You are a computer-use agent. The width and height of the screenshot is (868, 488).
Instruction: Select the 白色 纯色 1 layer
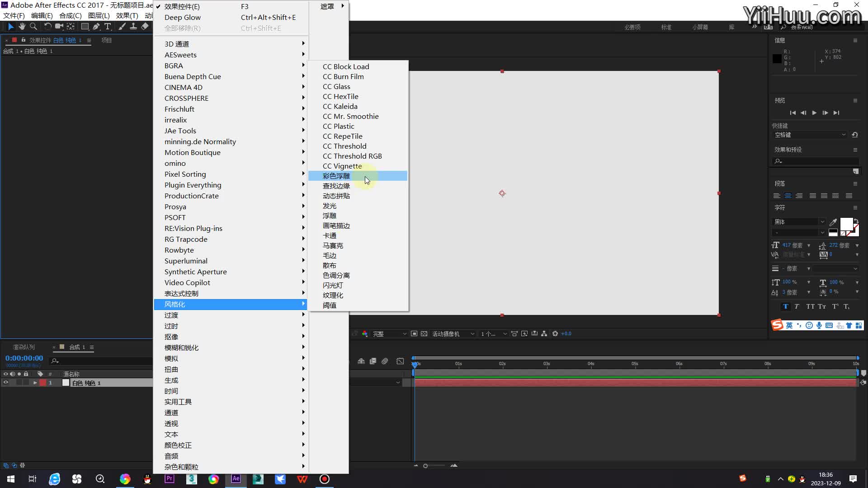86,383
